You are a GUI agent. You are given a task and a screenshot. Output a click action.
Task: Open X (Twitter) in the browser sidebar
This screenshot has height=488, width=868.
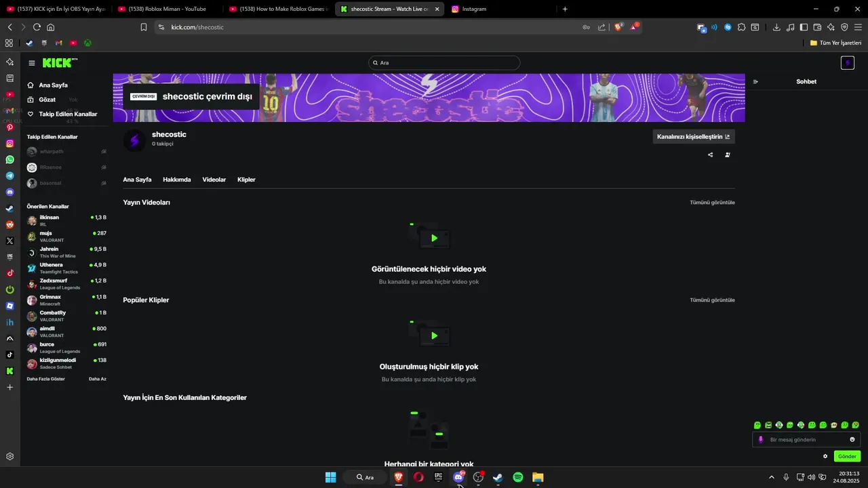[9, 241]
